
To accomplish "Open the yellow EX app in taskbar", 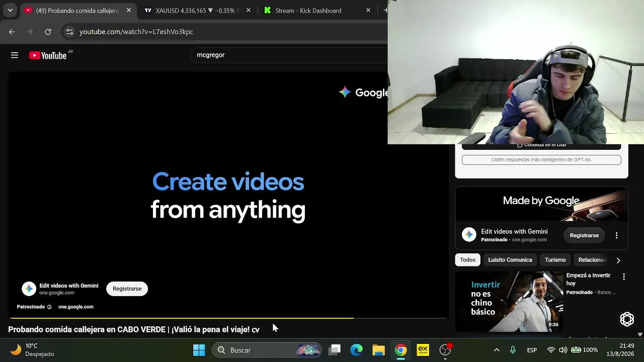I will point(423,350).
